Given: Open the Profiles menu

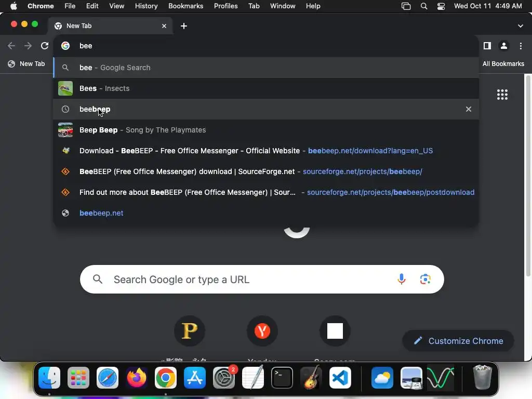Looking at the screenshot, I should tap(225, 6).
